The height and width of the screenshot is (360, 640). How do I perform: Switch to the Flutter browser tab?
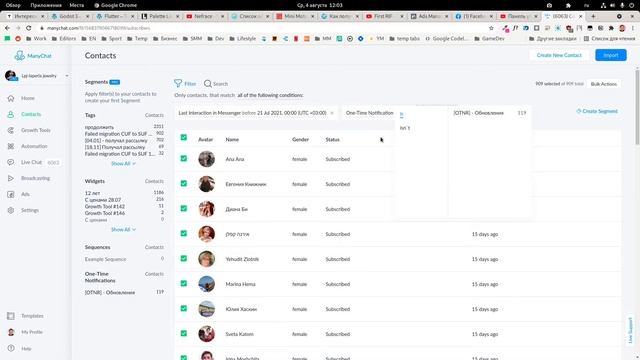pyautogui.click(x=114, y=16)
